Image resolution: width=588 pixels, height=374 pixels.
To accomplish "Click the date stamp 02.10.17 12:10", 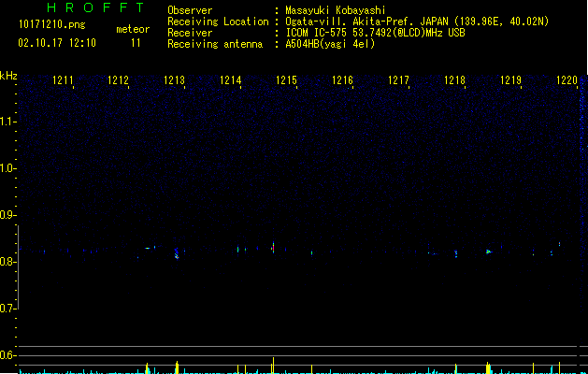I will coord(57,43).
